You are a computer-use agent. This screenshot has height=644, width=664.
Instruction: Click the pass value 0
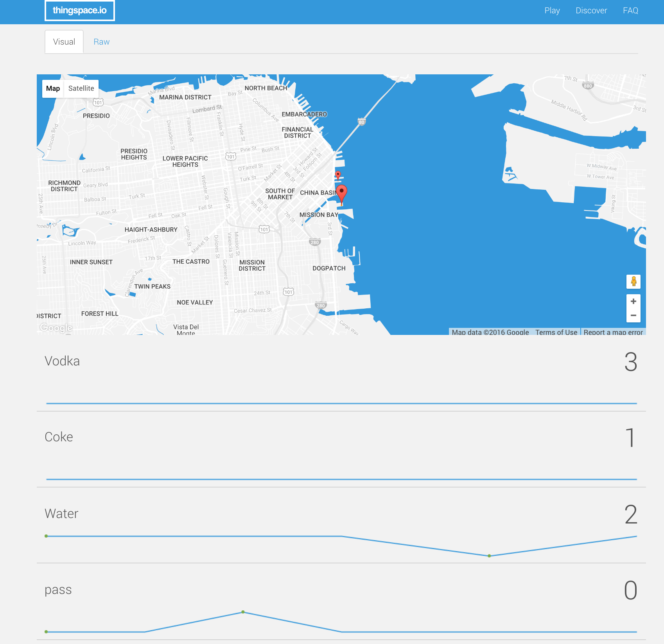pyautogui.click(x=631, y=590)
